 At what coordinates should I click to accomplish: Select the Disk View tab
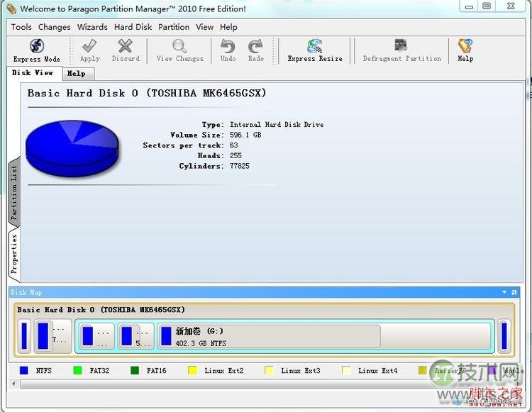[33, 72]
